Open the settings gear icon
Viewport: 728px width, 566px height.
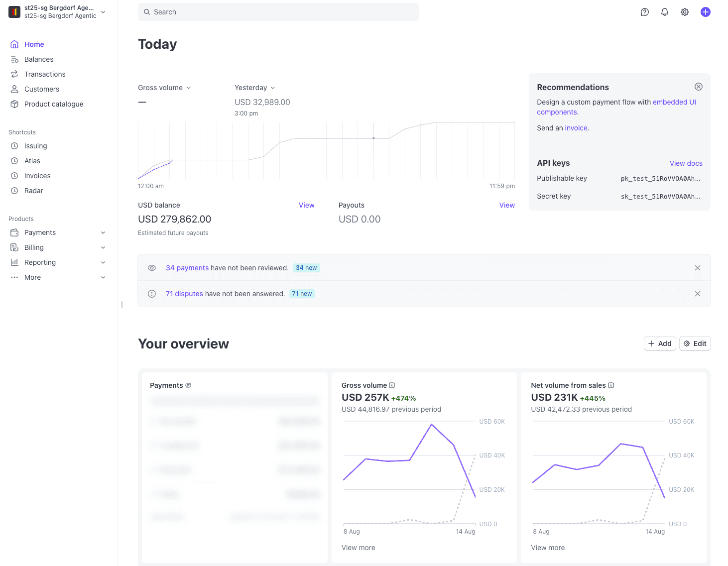pyautogui.click(x=685, y=12)
